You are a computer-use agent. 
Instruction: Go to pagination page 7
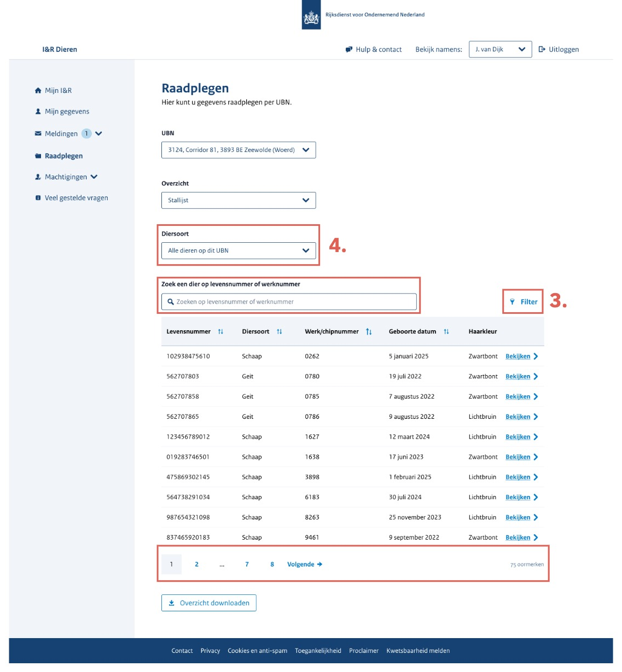coord(247,564)
